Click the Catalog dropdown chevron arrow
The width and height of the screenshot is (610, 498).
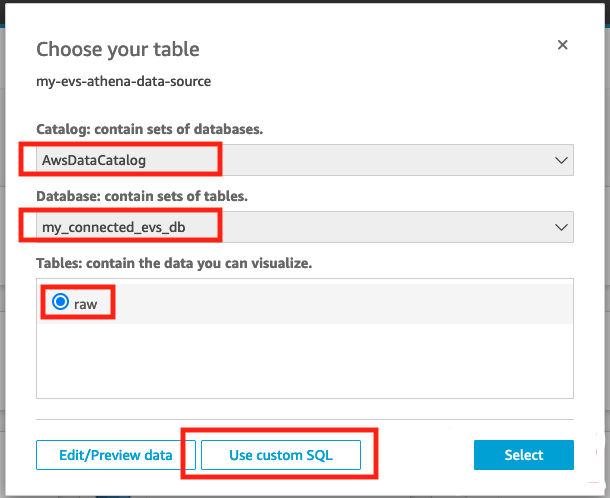(x=560, y=160)
